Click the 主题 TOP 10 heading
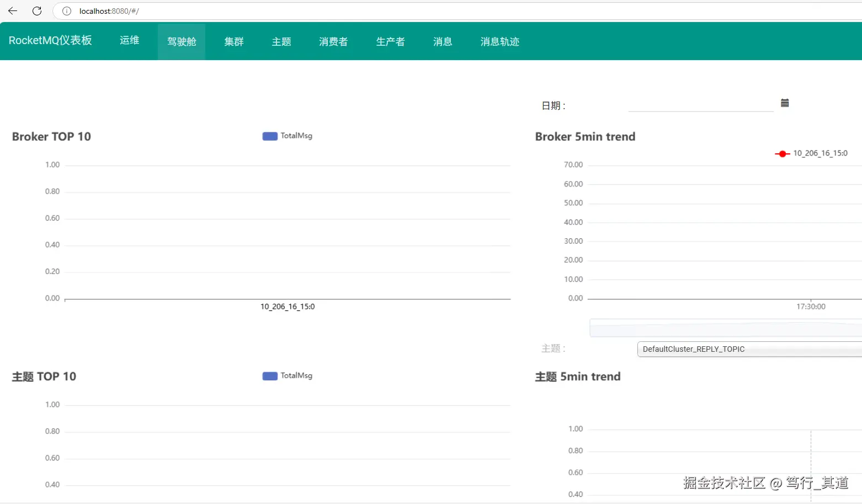Screen dimensions: 862x504 [x=44, y=377]
